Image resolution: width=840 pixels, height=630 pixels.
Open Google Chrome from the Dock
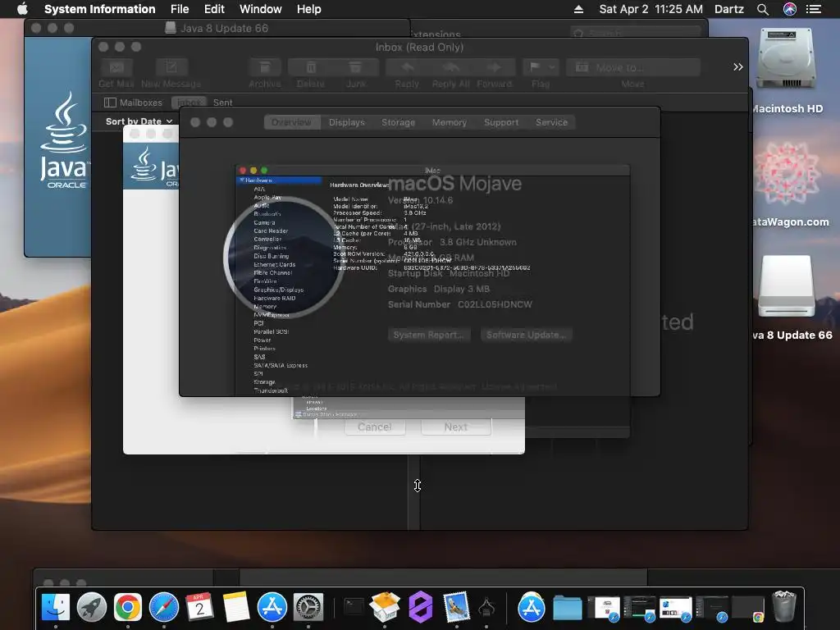127,608
